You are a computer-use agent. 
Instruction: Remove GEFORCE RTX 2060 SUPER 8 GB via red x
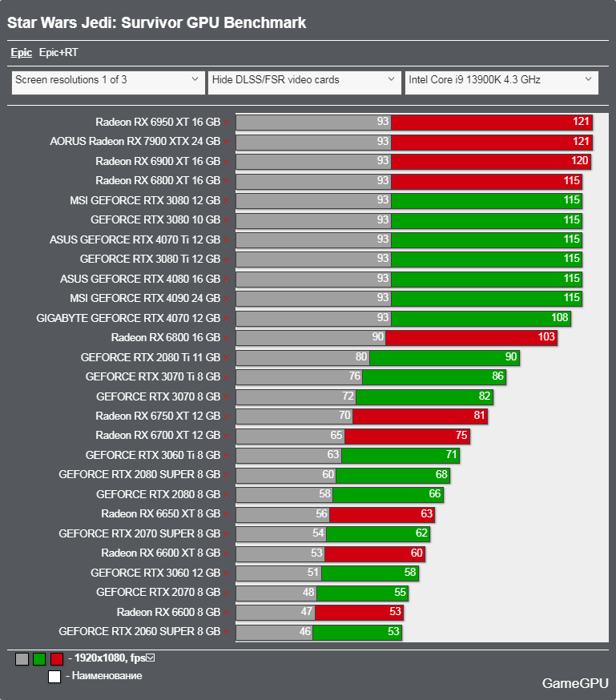click(x=227, y=633)
